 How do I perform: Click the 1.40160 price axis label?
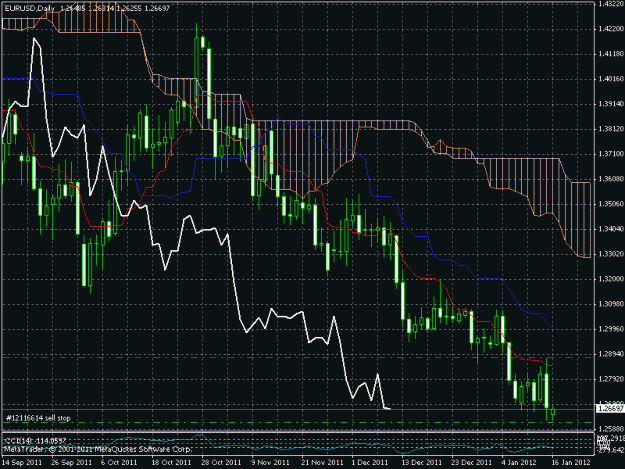pos(610,79)
